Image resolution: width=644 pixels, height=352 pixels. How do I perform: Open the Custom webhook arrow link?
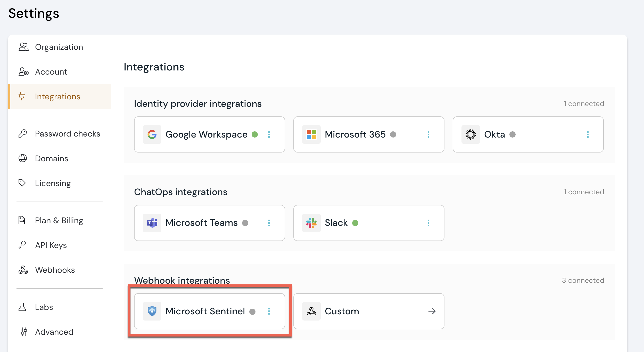pyautogui.click(x=432, y=311)
